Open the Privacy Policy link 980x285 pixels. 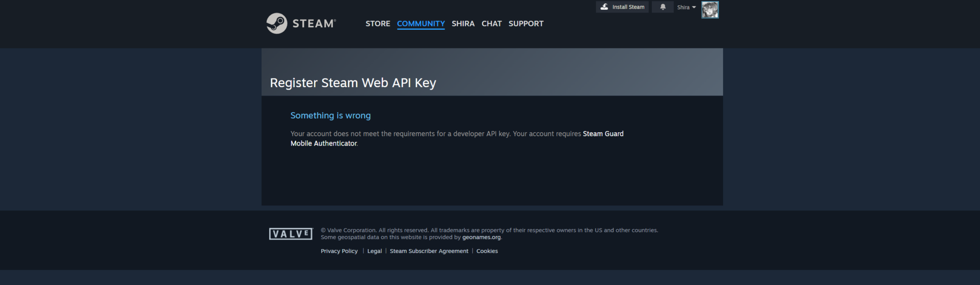tap(339, 251)
